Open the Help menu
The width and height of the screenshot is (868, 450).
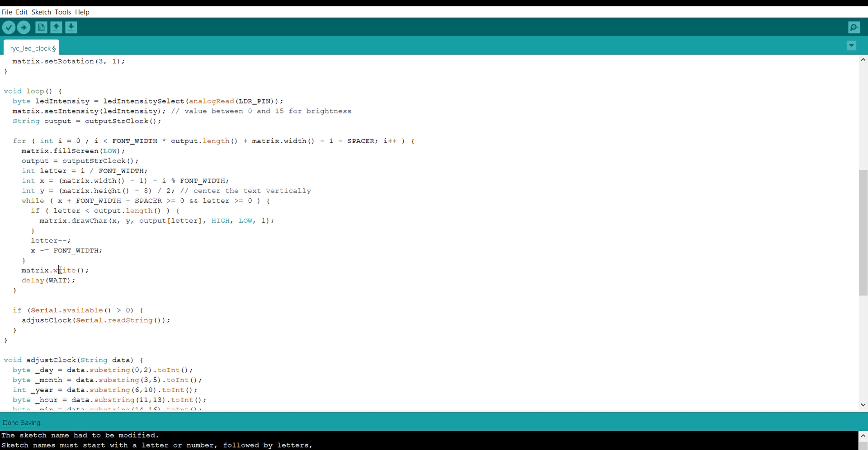(82, 12)
